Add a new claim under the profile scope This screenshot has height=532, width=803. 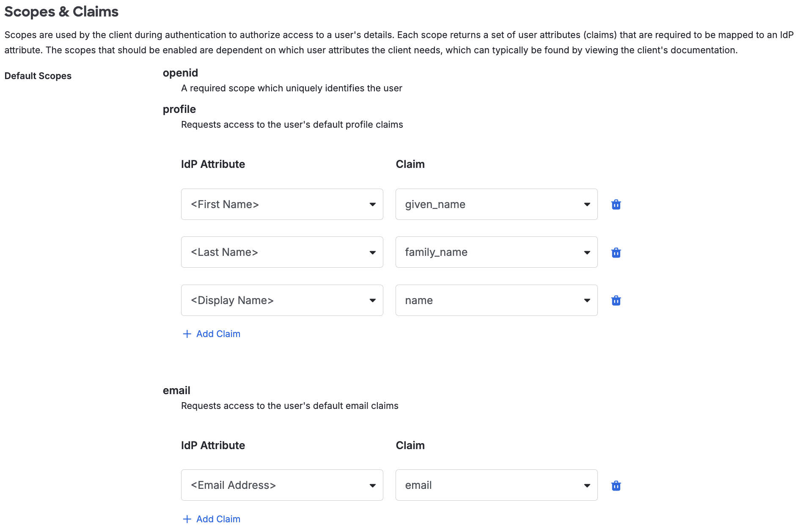pos(217,334)
